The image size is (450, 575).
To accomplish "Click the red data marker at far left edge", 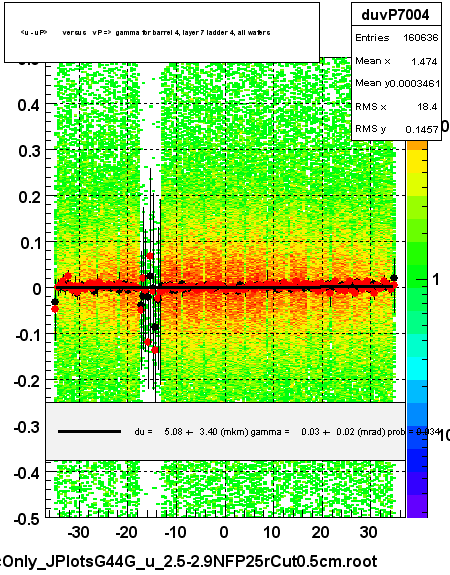I will (x=55, y=309).
